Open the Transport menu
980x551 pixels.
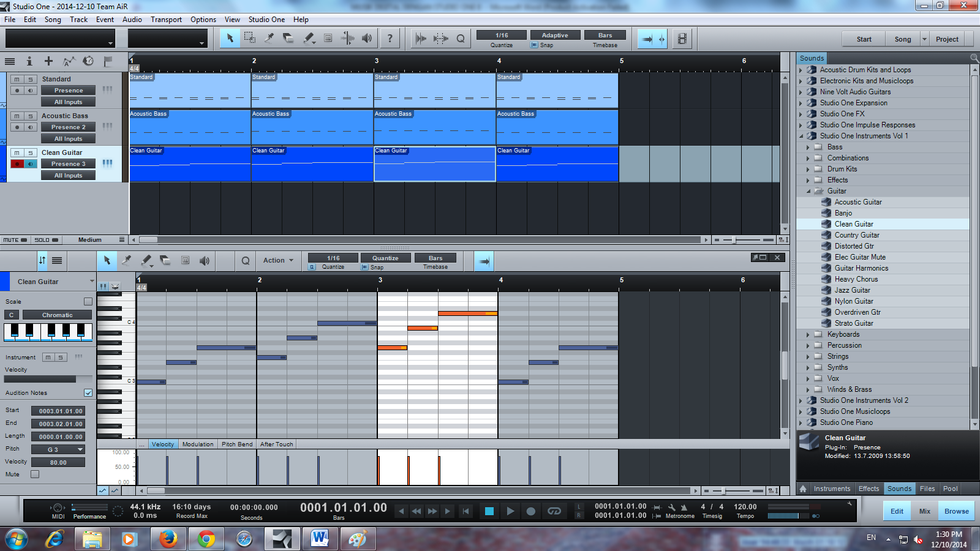(166, 20)
